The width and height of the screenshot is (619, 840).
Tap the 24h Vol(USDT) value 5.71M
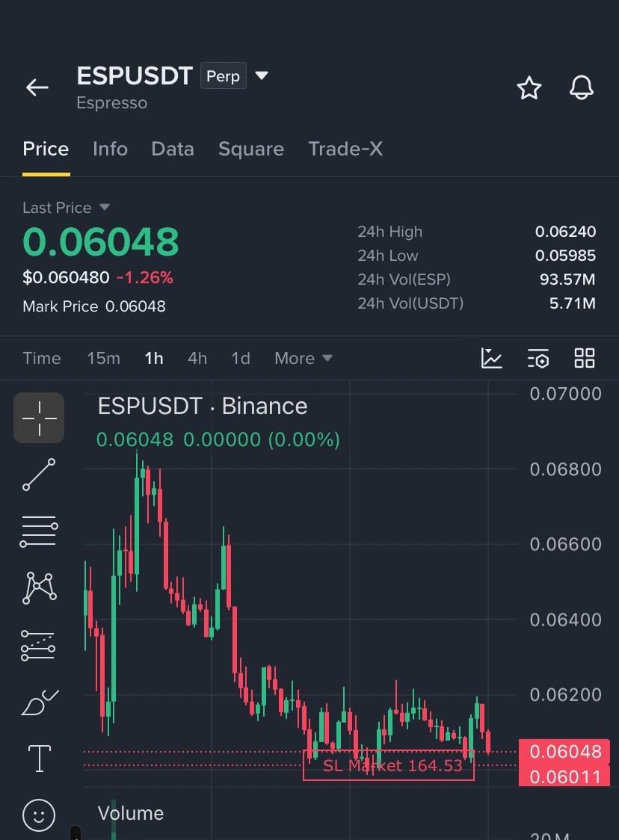pos(573,303)
